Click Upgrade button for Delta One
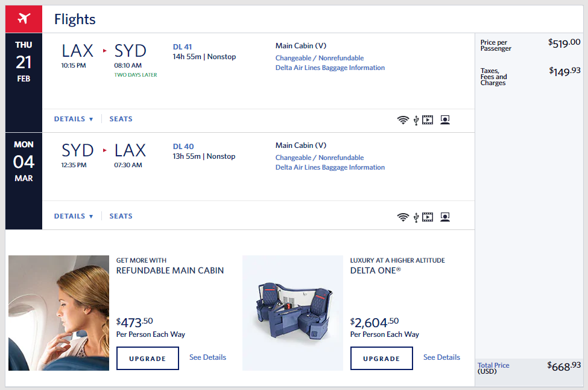The height and width of the screenshot is (390, 588). (381, 358)
